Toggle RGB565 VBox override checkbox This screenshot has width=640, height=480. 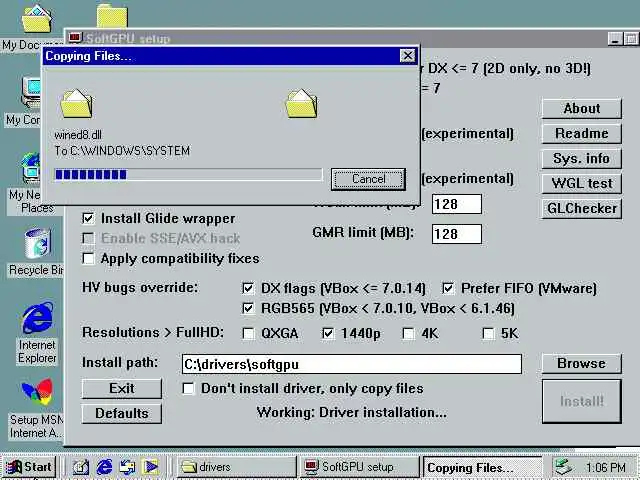248,308
